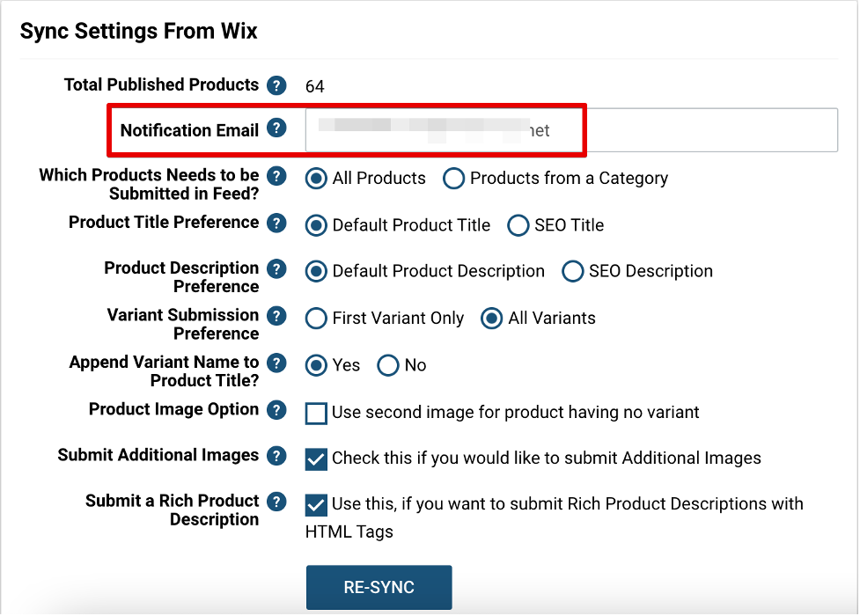The width and height of the screenshot is (860, 616).
Task: Open Submit a Rich Product Description help
Action: tap(276, 502)
